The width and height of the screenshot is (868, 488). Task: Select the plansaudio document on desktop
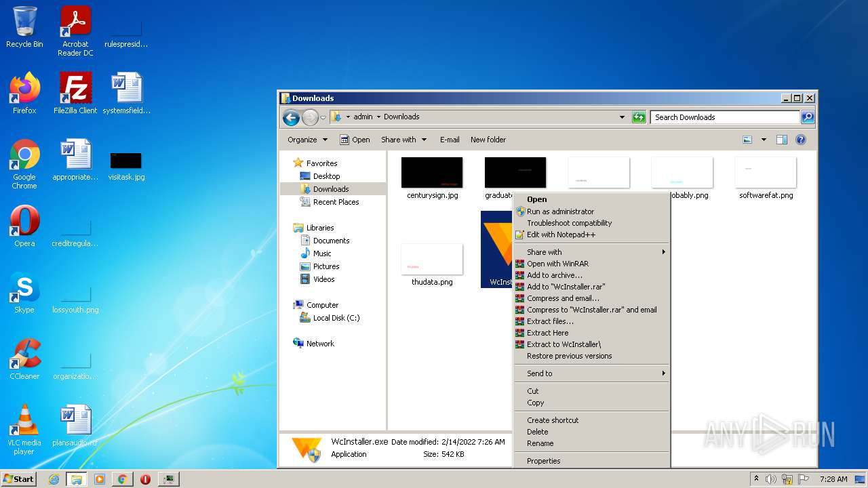pyautogui.click(x=75, y=426)
